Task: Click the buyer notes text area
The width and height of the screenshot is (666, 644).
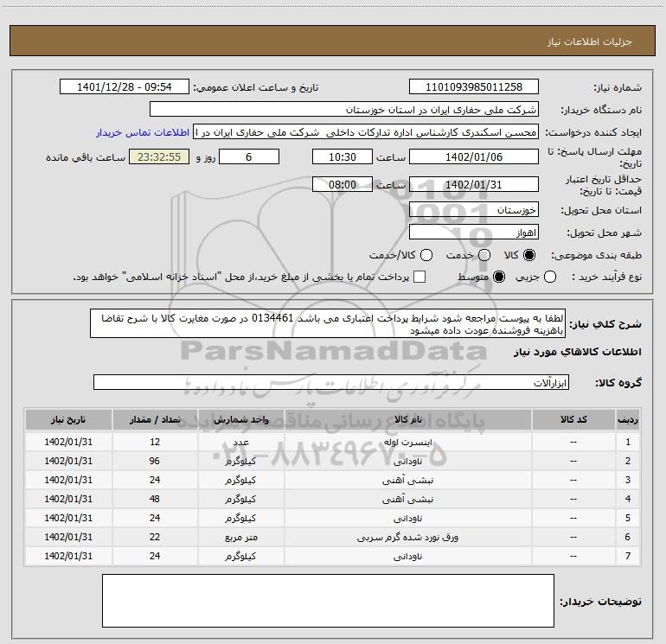Action: pyautogui.click(x=328, y=601)
